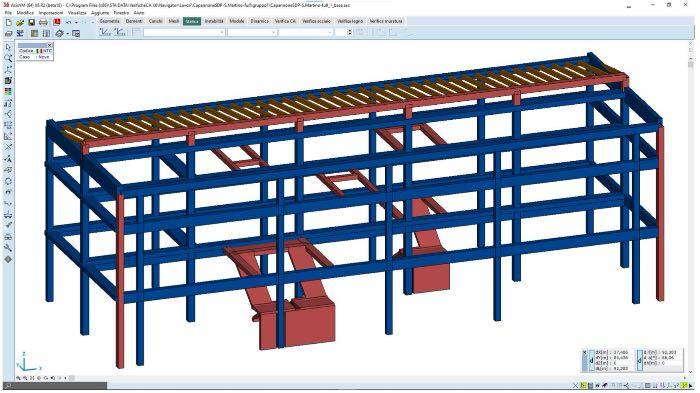The width and height of the screenshot is (700, 393).
Task: Close the Codice/Caso info window
Action: pyautogui.click(x=50, y=45)
